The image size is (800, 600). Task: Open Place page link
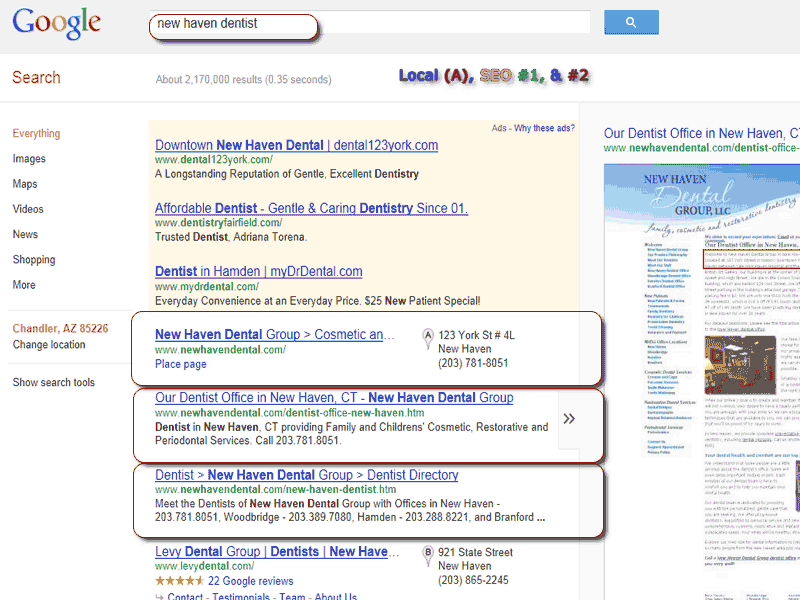tap(181, 364)
